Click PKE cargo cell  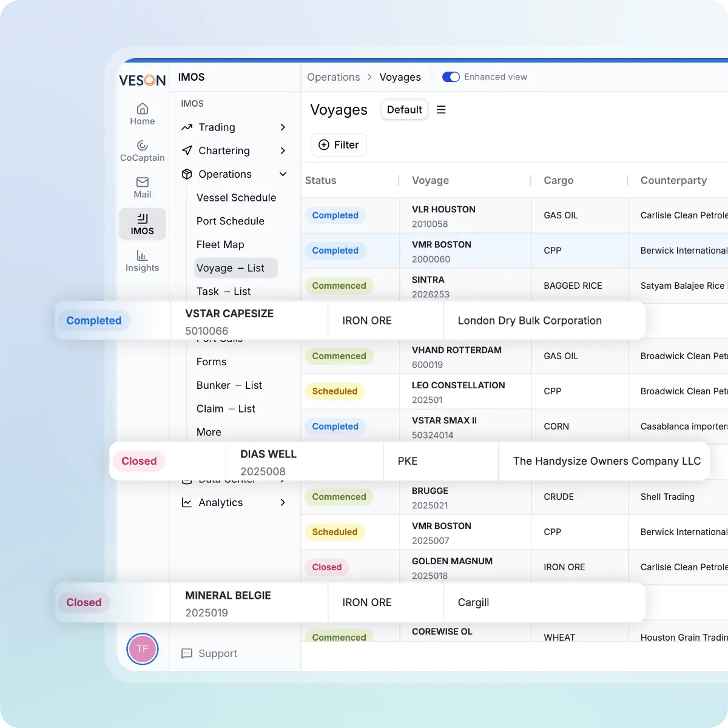408,461
